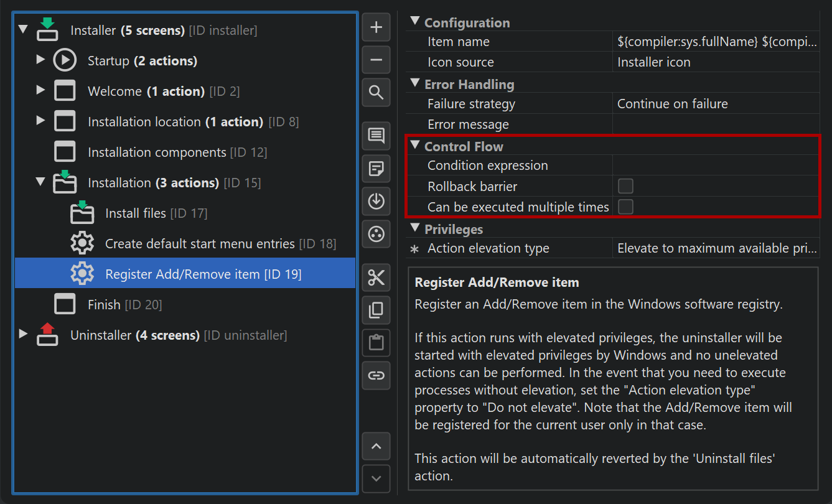Expand the Startup tree node
The height and width of the screenshot is (504, 832).
pos(40,60)
